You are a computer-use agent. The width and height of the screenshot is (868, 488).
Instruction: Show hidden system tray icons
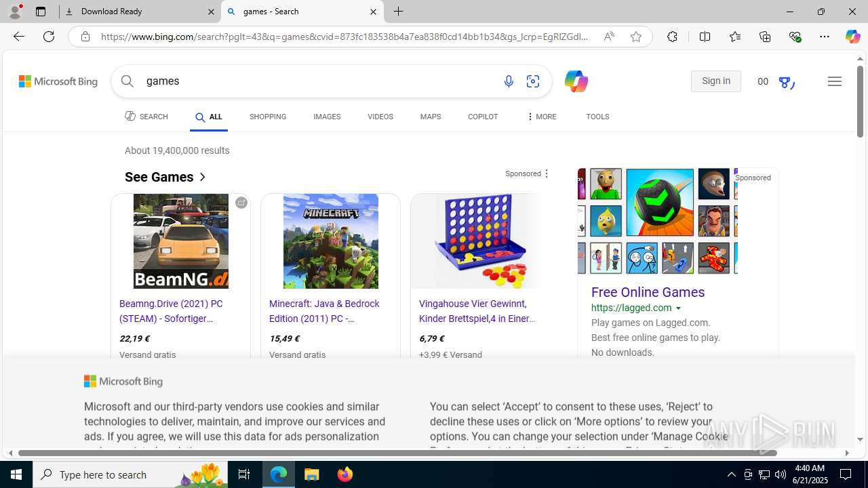coord(731,474)
